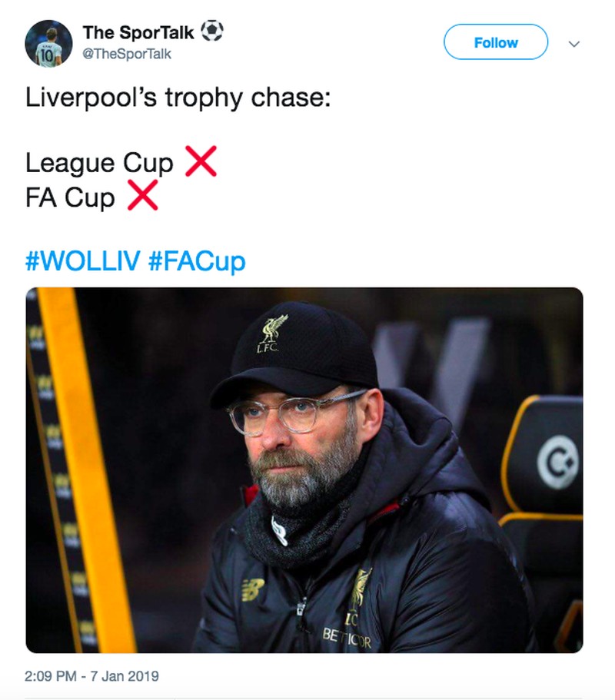Click the red X next to League Cup
This screenshot has width=615, height=700.
click(201, 161)
